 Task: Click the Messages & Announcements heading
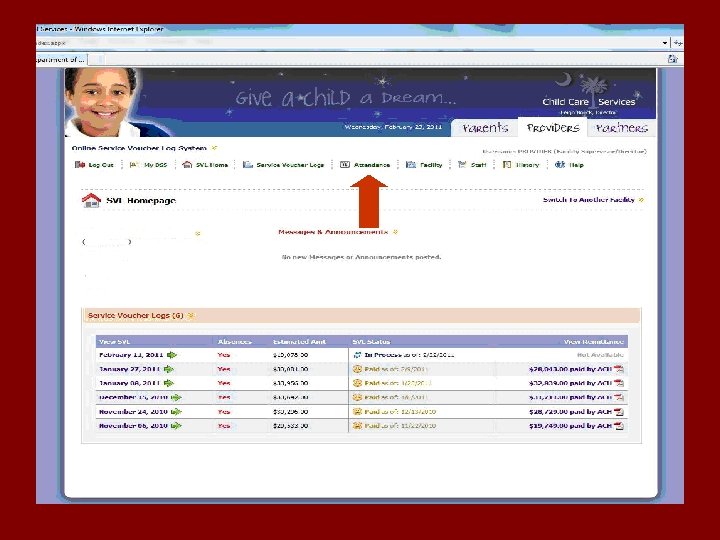(x=333, y=232)
